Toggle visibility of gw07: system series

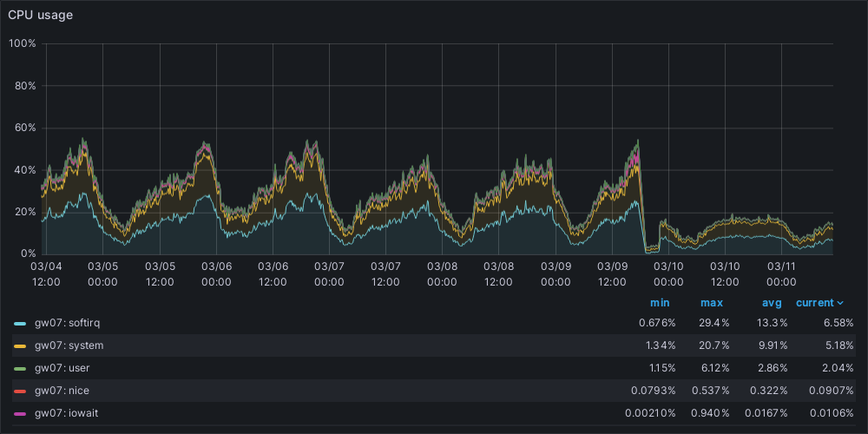pyautogui.click(x=69, y=345)
